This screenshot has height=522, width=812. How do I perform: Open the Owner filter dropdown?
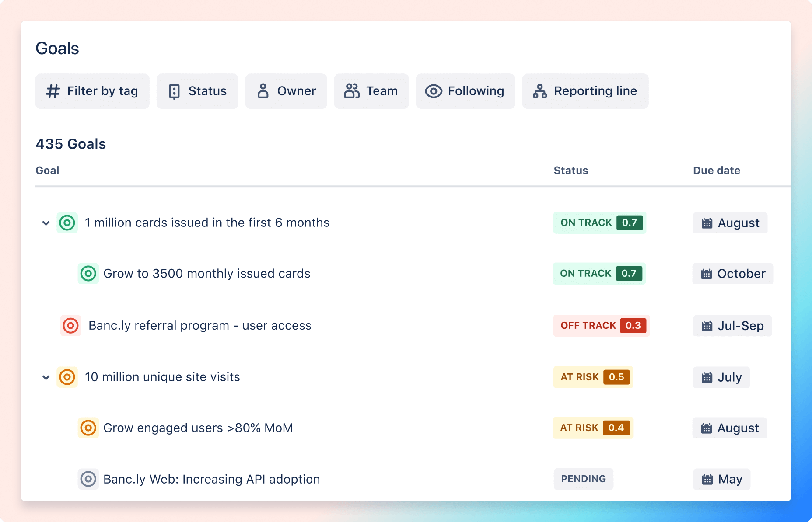(286, 91)
